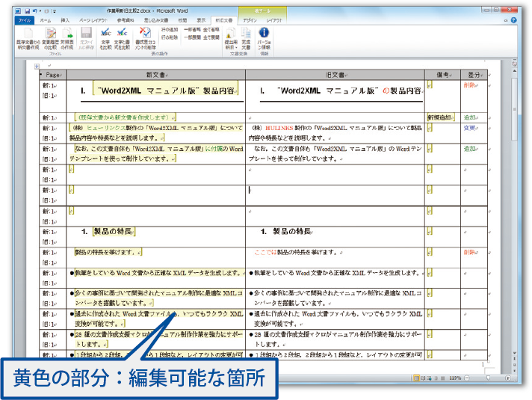Open the ファイル tab
Screen dimensions: 532x400
(25, 22)
